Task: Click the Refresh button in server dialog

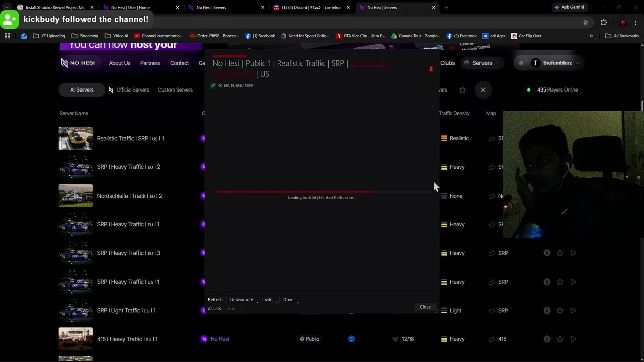Action: (215, 300)
